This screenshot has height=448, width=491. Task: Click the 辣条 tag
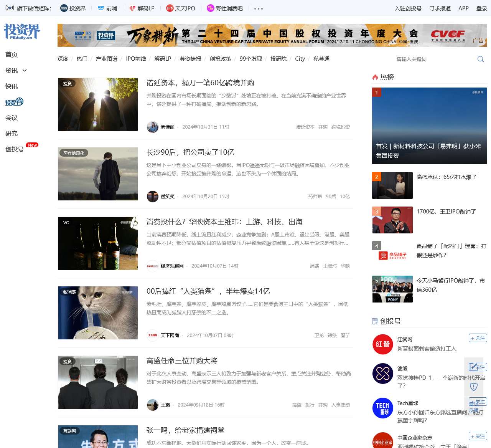[332, 335]
